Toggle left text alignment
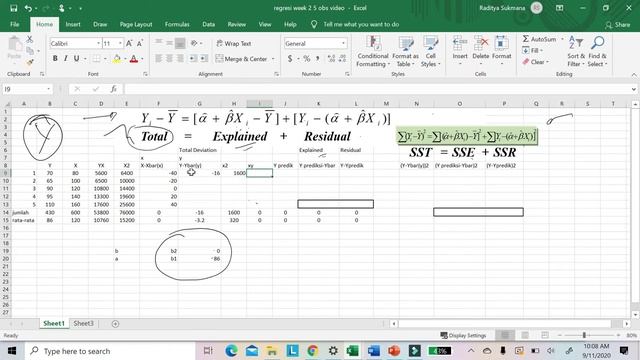Screen dimensions: 640x360 point(159,59)
